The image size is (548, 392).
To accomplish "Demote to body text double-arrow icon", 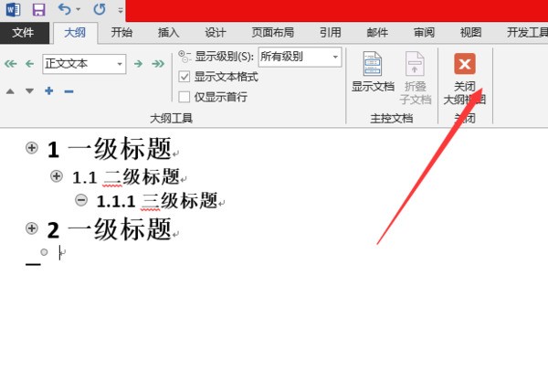I will pos(158,64).
